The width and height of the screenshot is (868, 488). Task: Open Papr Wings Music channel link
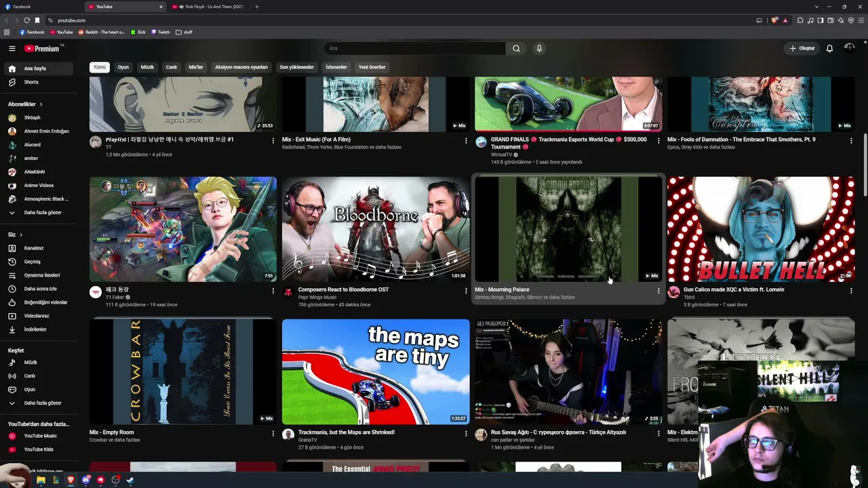[317, 298]
